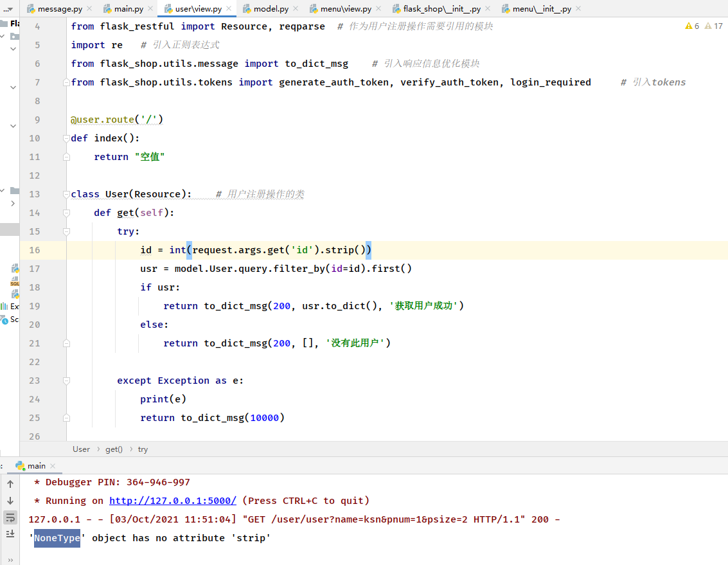The image size is (728, 565).
Task: Close the main run tab
Action: point(53,466)
